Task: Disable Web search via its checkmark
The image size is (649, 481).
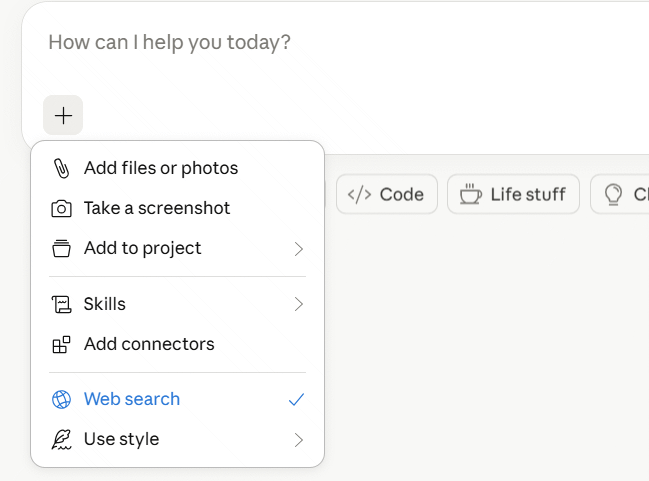Action: (296, 399)
